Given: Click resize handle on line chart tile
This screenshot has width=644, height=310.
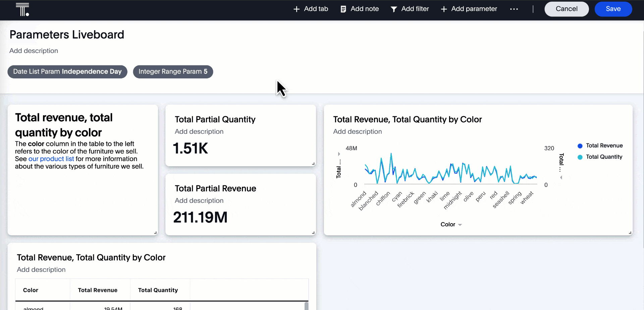Looking at the screenshot, I should [x=630, y=233].
